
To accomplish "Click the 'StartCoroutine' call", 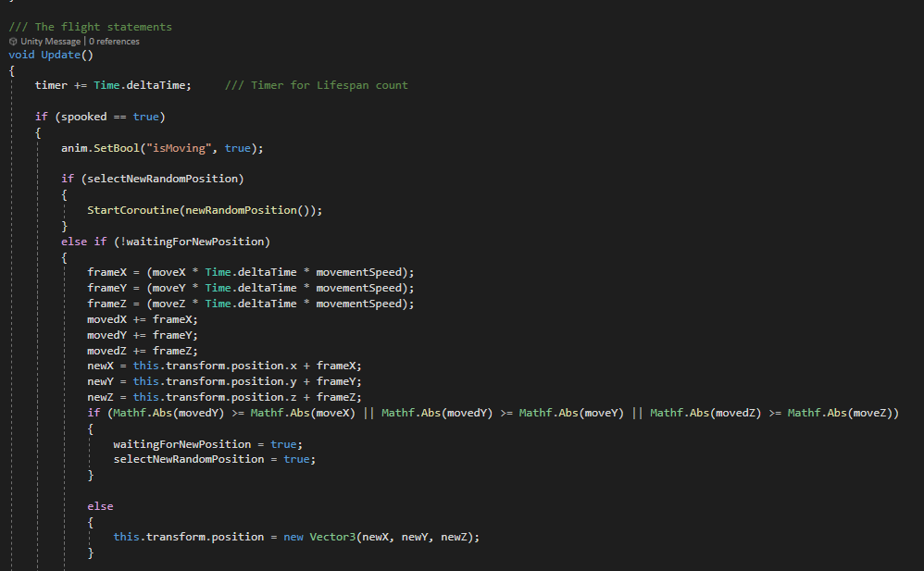I will tap(133, 210).
